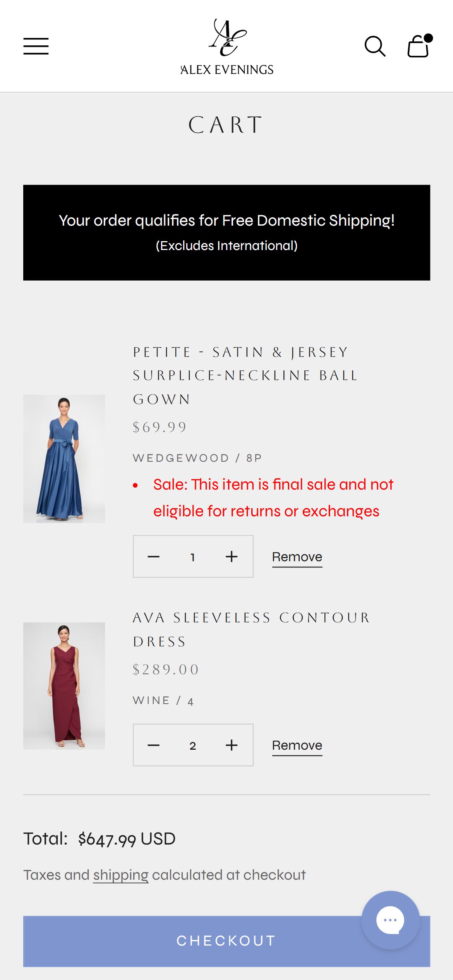453x980 pixels.
Task: Click the Ava dress quantity field
Action: click(193, 745)
